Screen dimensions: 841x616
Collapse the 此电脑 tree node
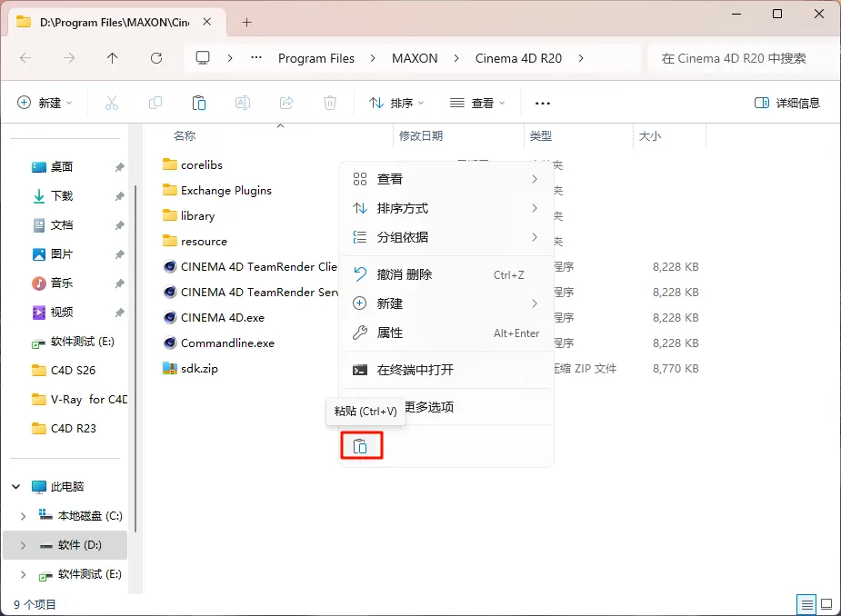(x=16, y=487)
